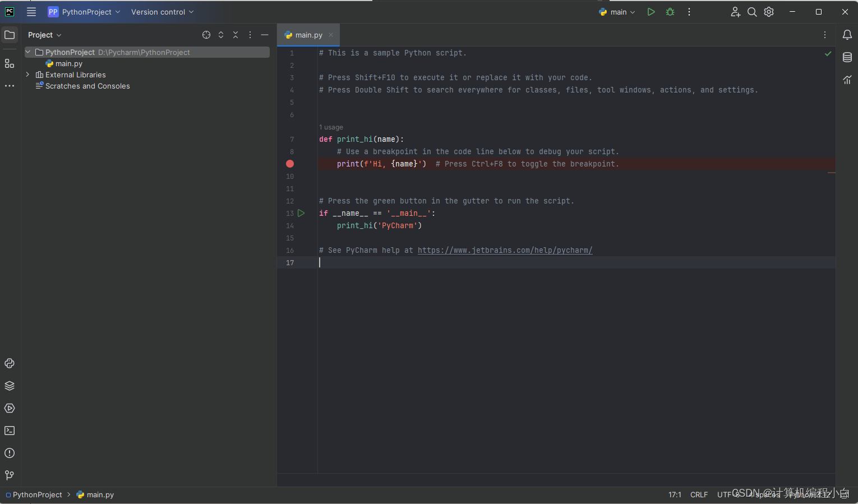Open the Project view type dropdown
This screenshot has height=504, width=858.
pos(45,35)
